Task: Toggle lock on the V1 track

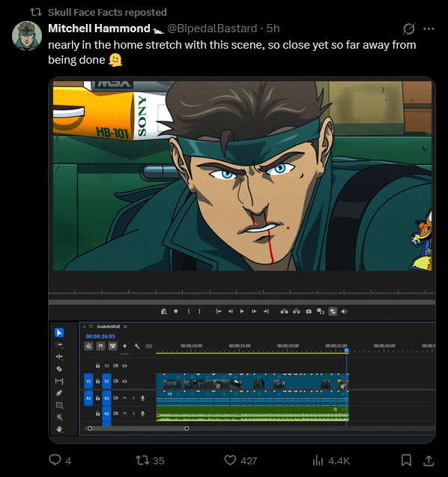Action: tap(97, 380)
